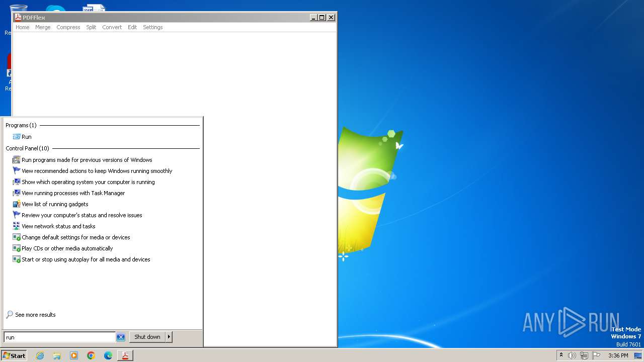Show hidden tray icons arrow
The height and width of the screenshot is (362, 644).
pyautogui.click(x=561, y=355)
